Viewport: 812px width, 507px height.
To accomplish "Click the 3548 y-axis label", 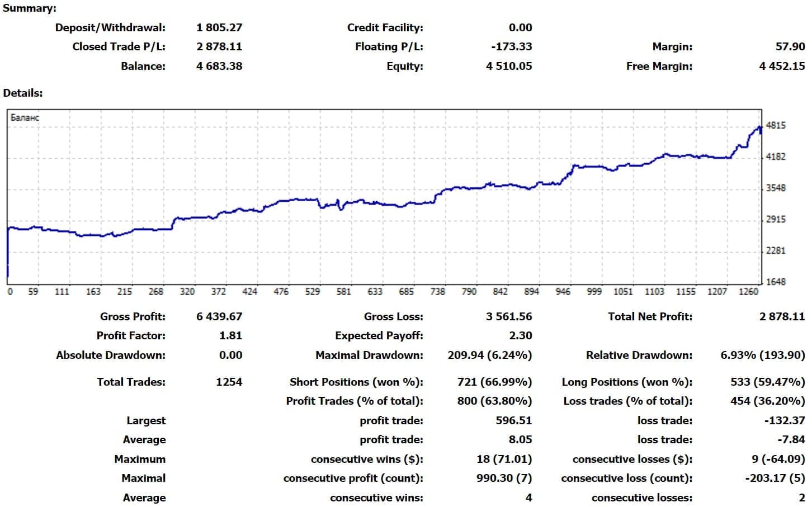I will pyautogui.click(x=776, y=188).
